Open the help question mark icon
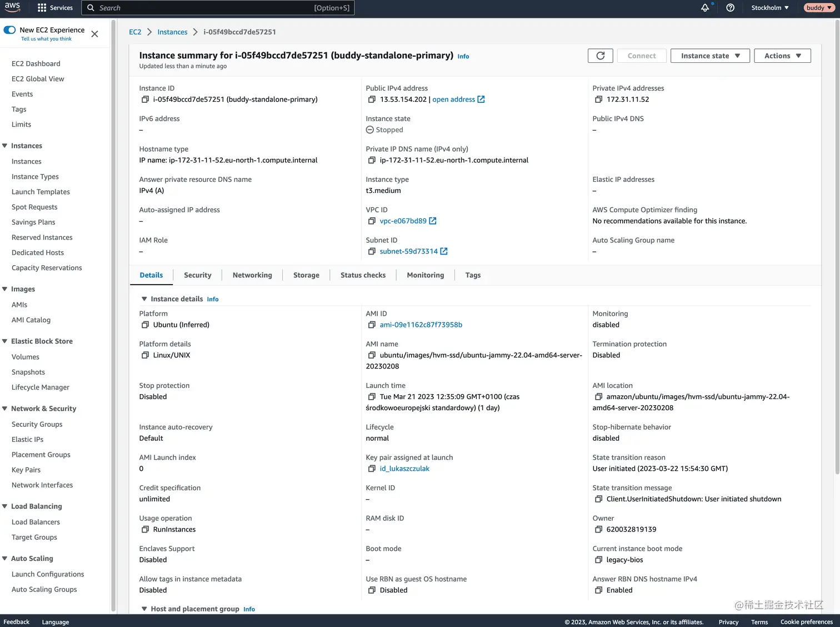The width and height of the screenshot is (840, 627). pyautogui.click(x=731, y=8)
